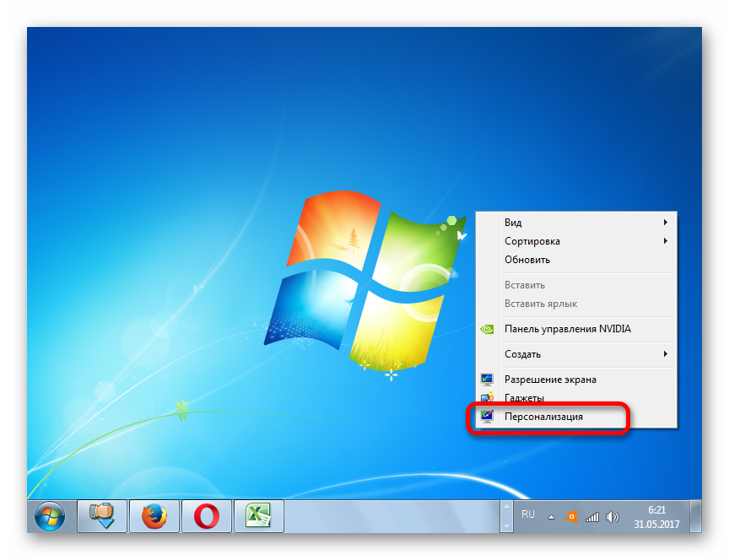Screen dimensions: 729x560
Task: Switch the RU input language indicator
Action: pyautogui.click(x=528, y=514)
